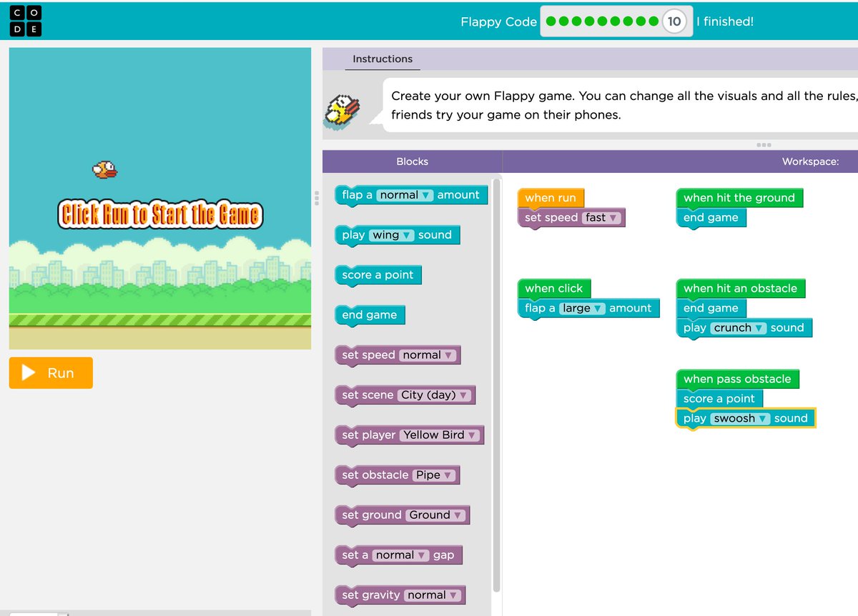
Task: Change swoosh sound dropdown in workspace
Action: pos(741,419)
